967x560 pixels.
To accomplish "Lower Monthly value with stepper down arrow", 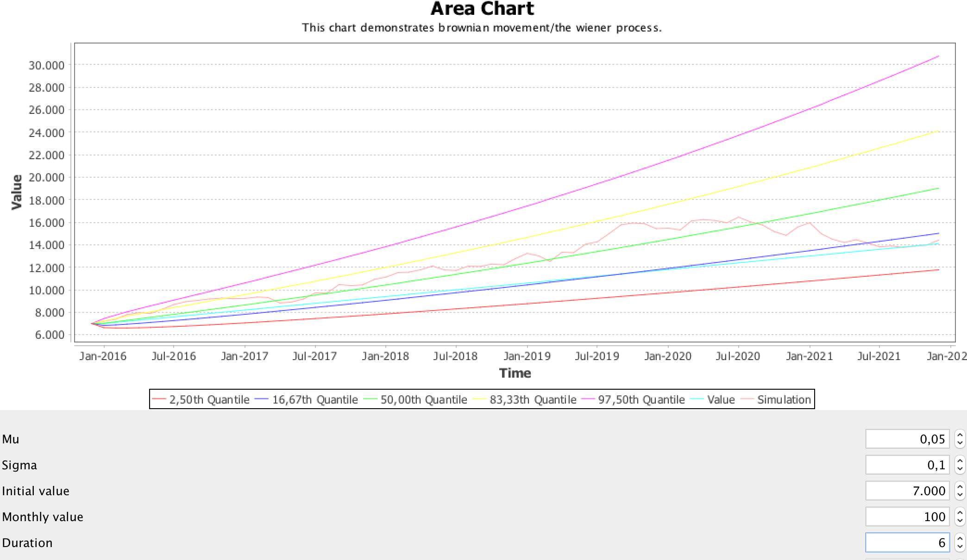I will 960,521.
